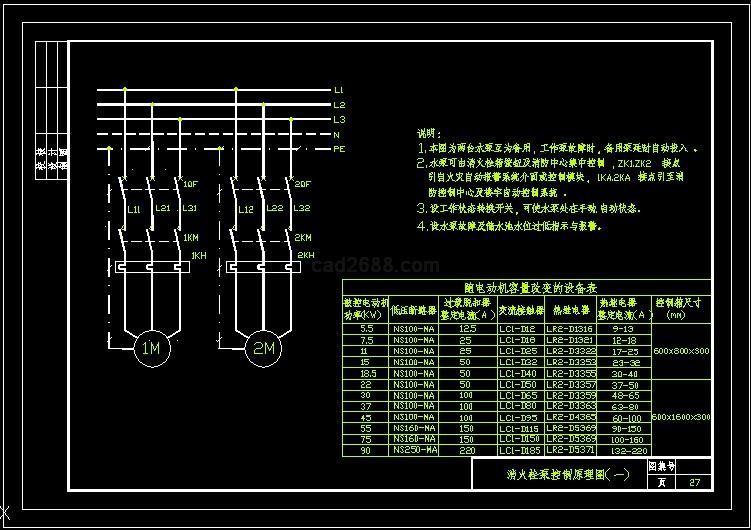Click the 1M motor symbol

pos(151,348)
